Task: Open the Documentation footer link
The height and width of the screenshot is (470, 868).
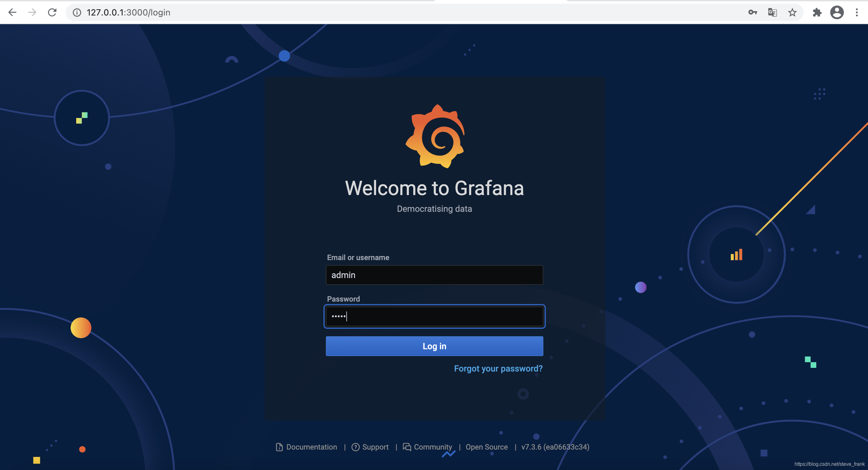Action: click(x=311, y=447)
